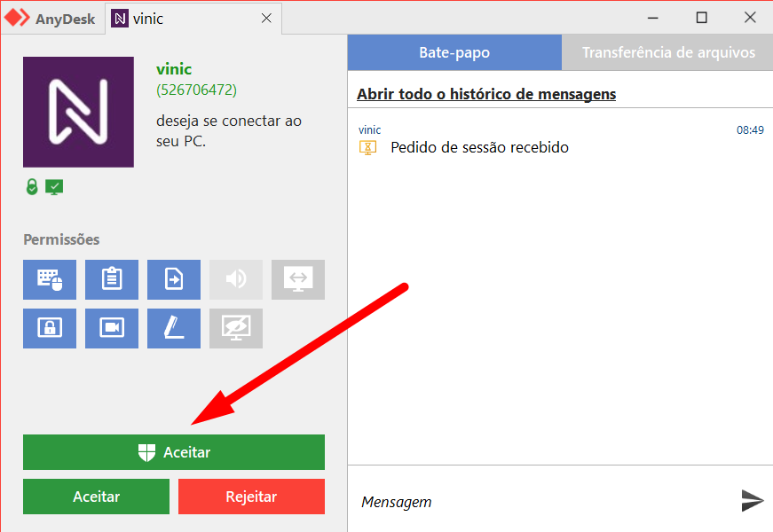
Task: Reject the session with Rejeitar
Action: (251, 497)
